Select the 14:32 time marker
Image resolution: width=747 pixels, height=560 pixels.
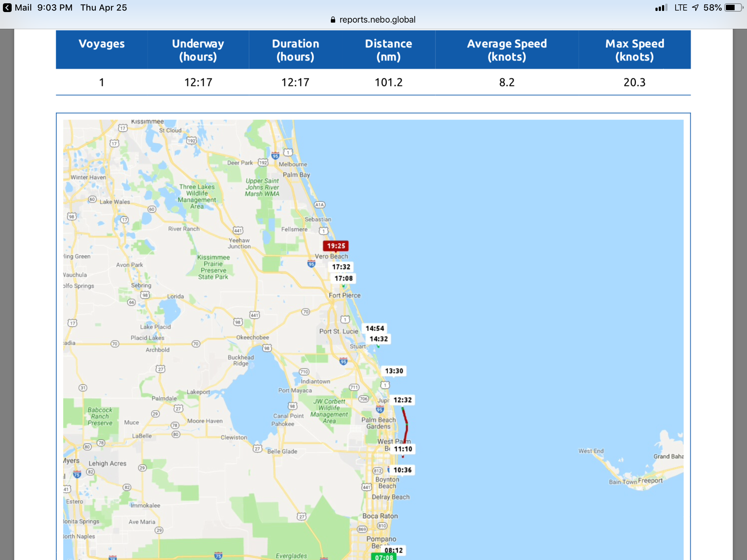379,339
